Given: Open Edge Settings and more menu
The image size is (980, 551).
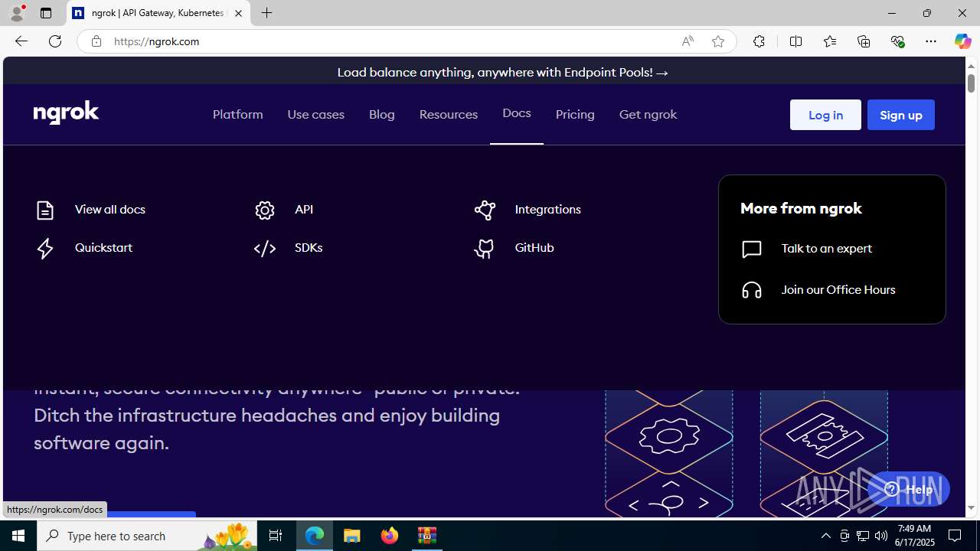Looking at the screenshot, I should 931,41.
